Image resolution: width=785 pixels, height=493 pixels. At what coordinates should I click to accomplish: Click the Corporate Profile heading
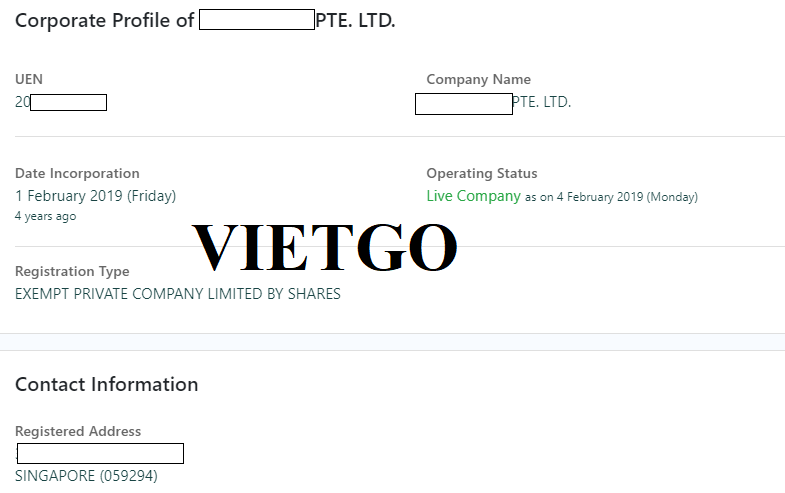pyautogui.click(x=205, y=21)
